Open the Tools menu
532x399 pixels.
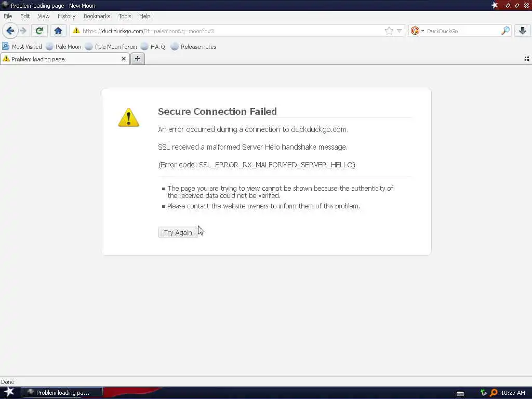click(125, 16)
